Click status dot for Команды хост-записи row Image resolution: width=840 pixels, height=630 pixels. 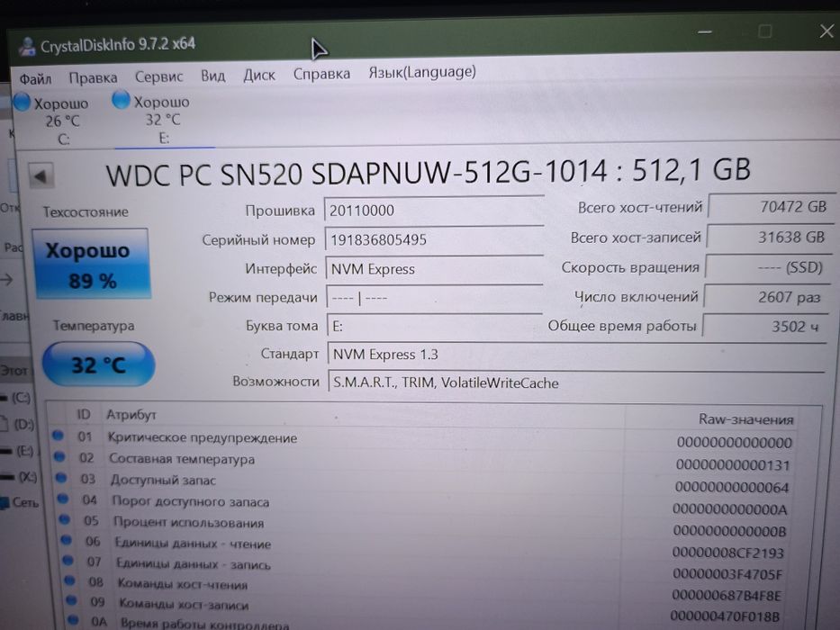coord(71,600)
